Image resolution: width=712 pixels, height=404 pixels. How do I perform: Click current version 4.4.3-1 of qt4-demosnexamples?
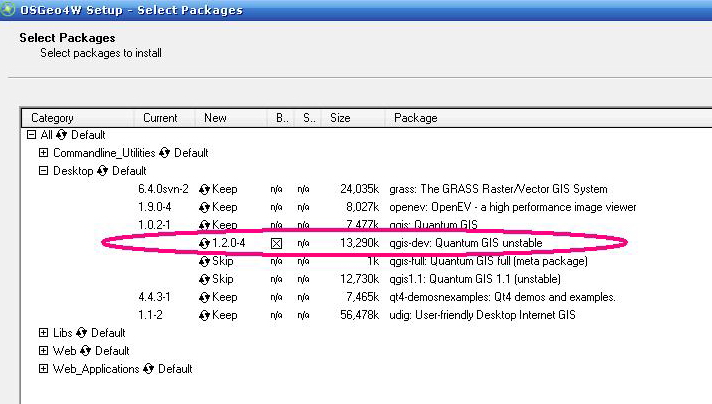click(154, 297)
